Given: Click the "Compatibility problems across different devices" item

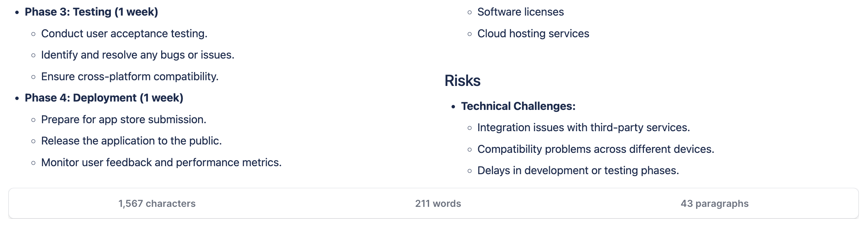Looking at the screenshot, I should [x=596, y=149].
